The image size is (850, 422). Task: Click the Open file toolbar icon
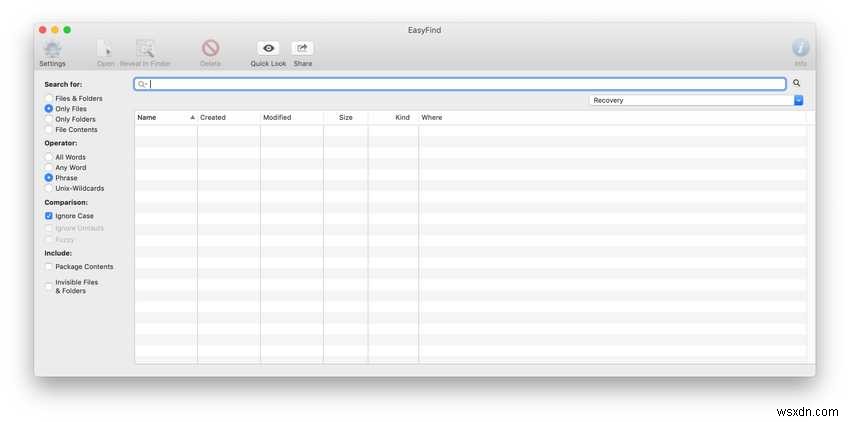click(x=106, y=49)
